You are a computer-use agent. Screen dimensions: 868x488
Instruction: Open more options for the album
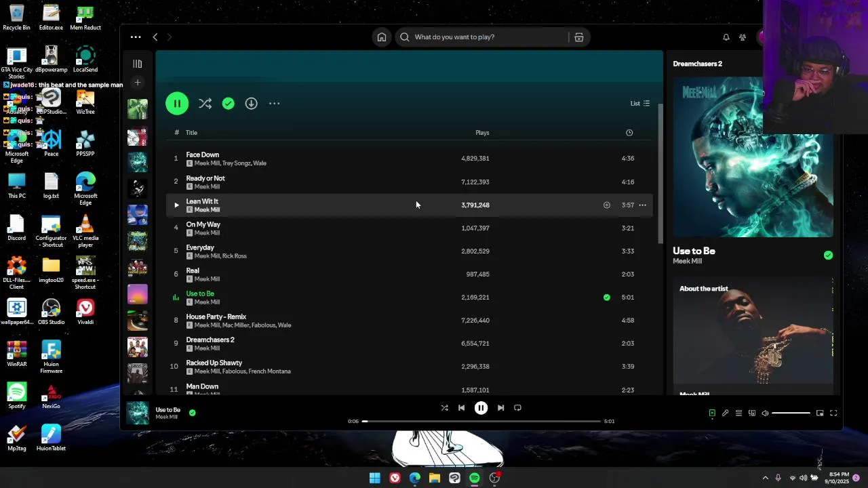274,104
